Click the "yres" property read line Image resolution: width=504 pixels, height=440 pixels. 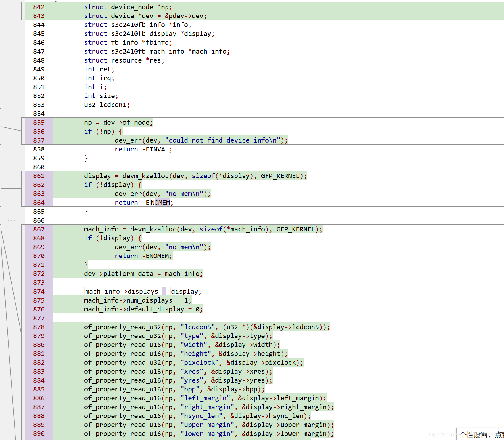(178, 380)
